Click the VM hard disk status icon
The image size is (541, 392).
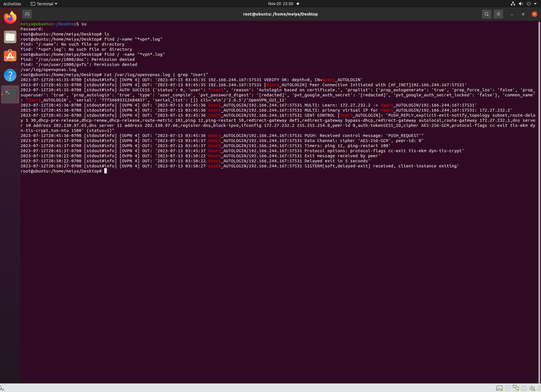pos(499,388)
